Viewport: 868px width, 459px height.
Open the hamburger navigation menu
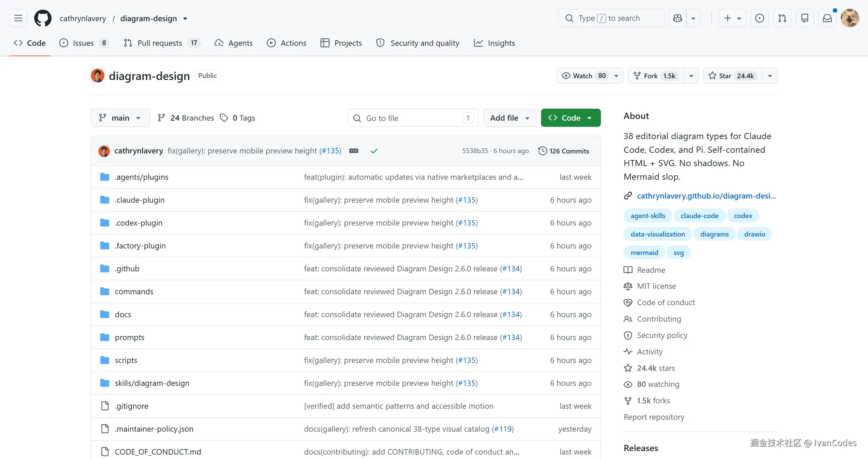[18, 18]
